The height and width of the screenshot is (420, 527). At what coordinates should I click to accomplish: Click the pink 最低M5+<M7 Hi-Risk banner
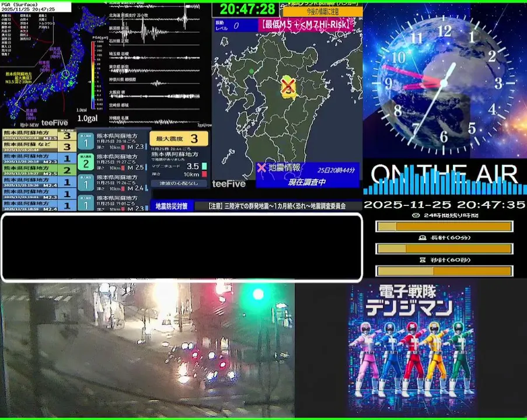(306, 25)
